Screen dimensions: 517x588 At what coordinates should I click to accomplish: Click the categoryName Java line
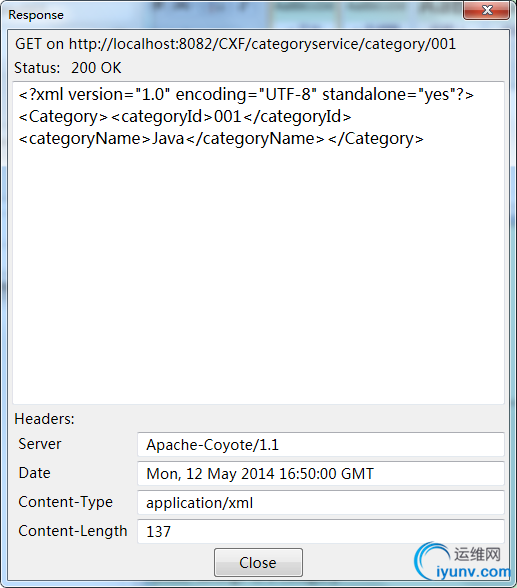pos(221,139)
